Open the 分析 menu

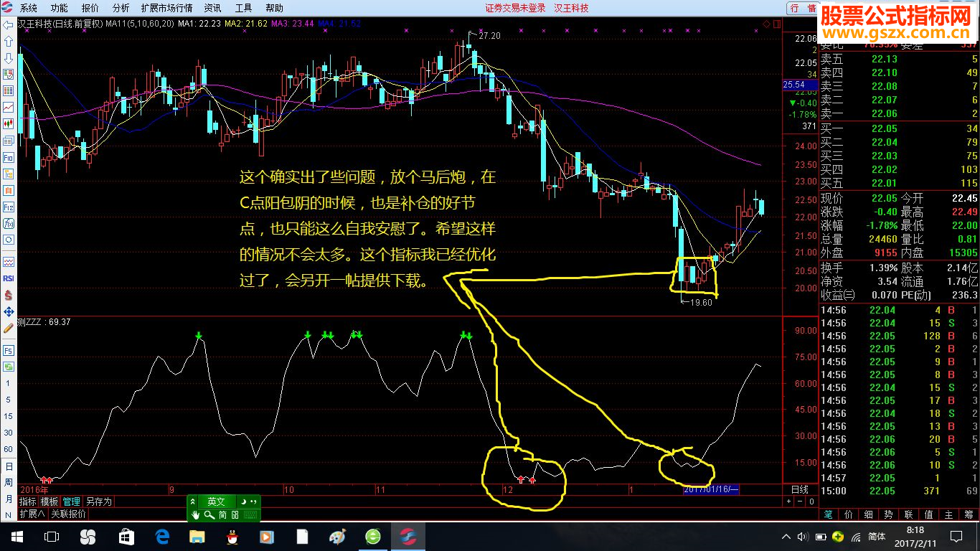[x=121, y=8]
